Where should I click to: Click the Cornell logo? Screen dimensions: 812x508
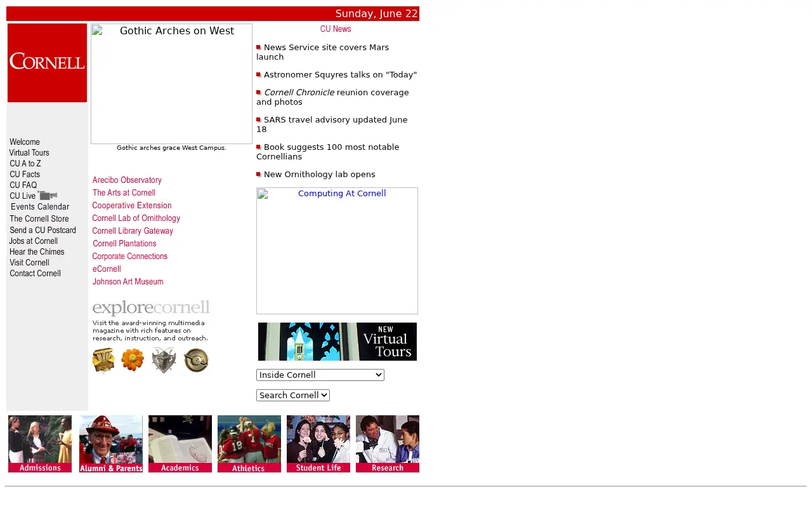click(47, 63)
